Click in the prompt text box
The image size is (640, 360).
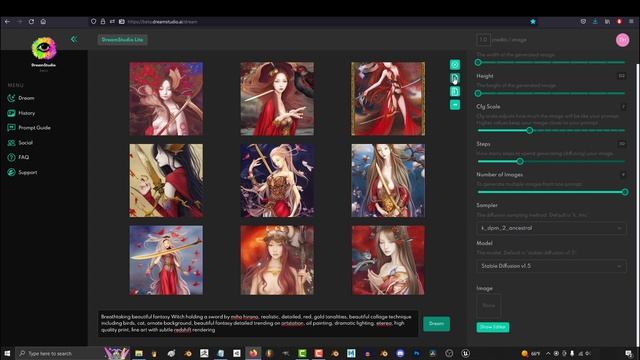[x=258, y=323]
